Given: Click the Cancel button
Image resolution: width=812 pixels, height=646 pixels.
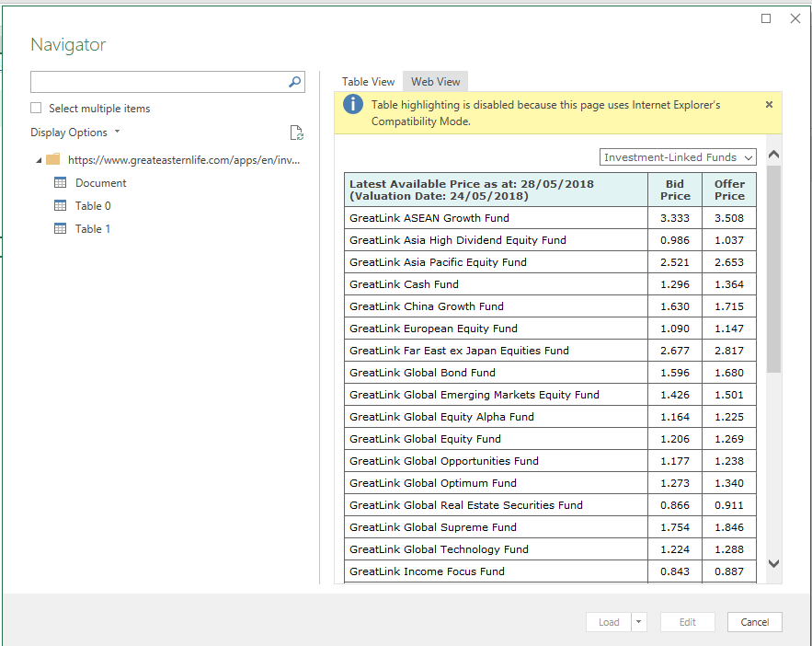Looking at the screenshot, I should [754, 622].
